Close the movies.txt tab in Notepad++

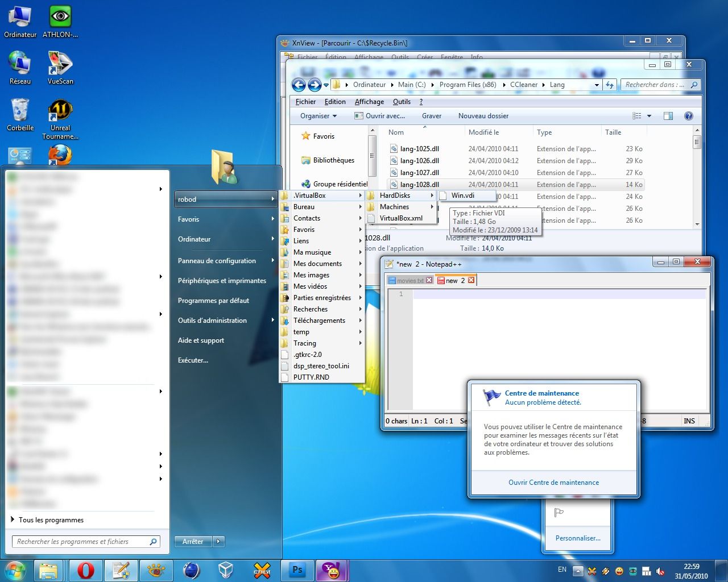click(429, 280)
